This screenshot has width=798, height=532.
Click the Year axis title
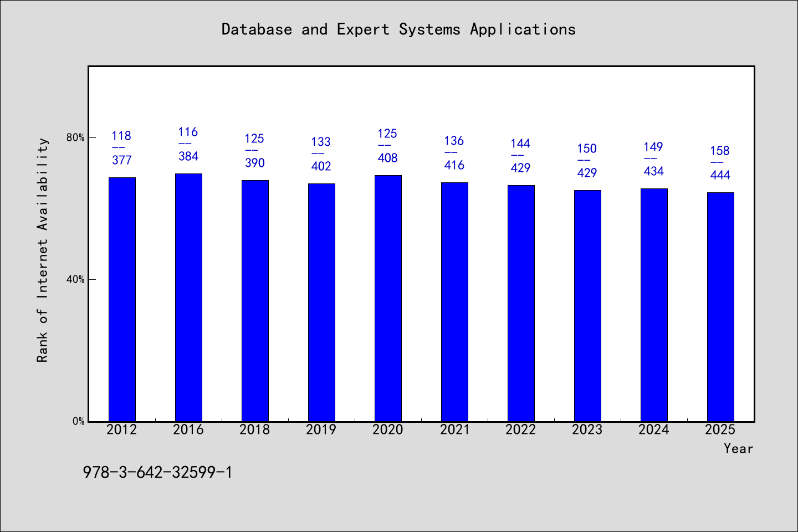(738, 448)
